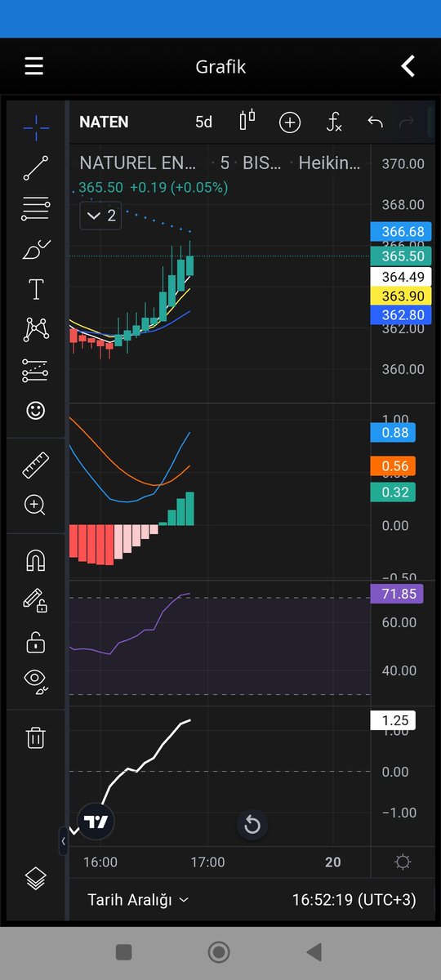The width and height of the screenshot is (441, 980).
Task: Toggle stay in drawing mode pencil-lock
Action: point(35,601)
